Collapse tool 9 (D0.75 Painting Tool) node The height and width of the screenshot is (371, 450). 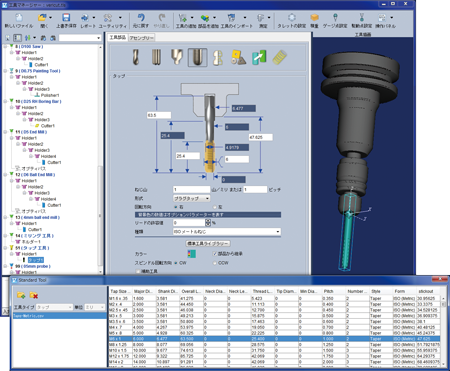point(6,71)
